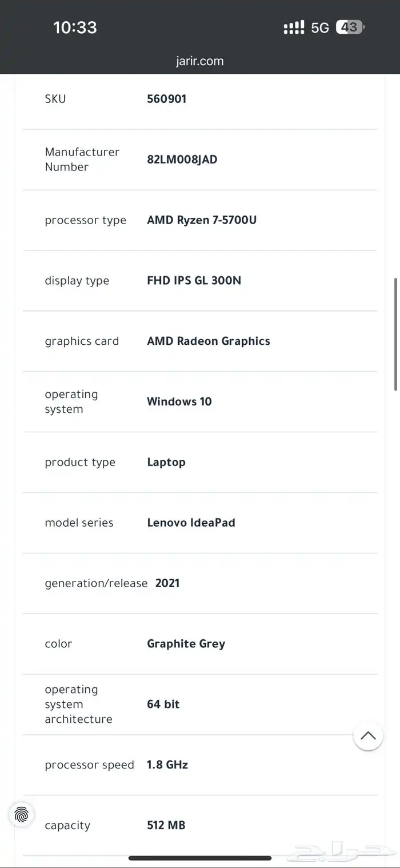Tap the Lenovo IdeaPad model series value
The width and height of the screenshot is (400, 868).
191,523
